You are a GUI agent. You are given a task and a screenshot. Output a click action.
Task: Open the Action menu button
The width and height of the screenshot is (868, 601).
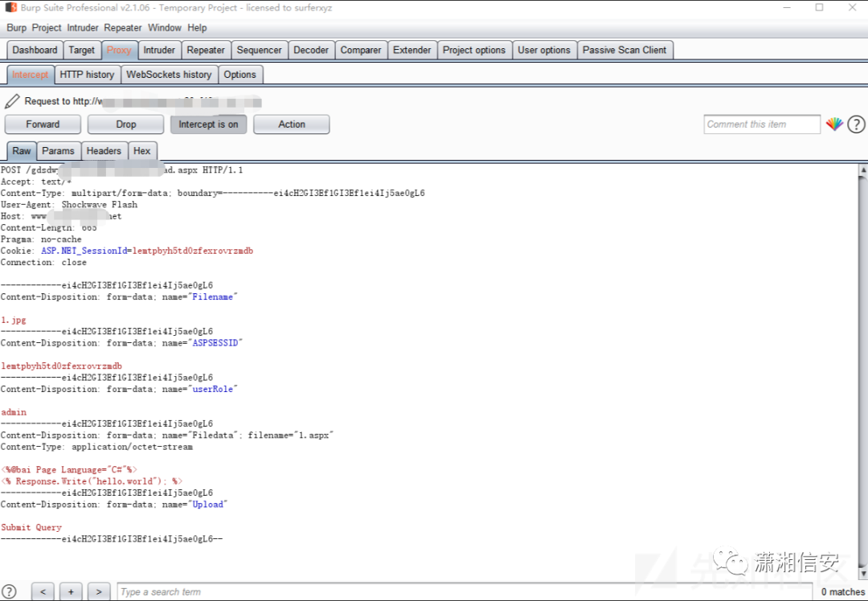292,125
